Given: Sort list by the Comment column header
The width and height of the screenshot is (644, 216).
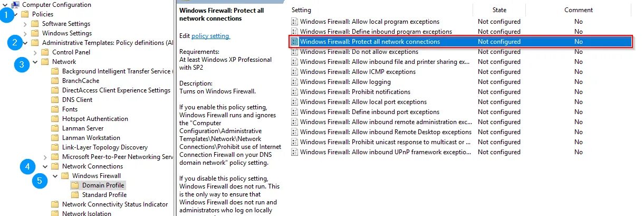Looking at the screenshot, I should pos(578,10).
